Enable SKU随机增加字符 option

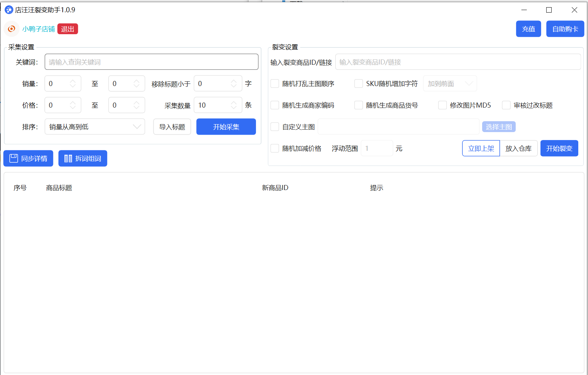pyautogui.click(x=359, y=83)
